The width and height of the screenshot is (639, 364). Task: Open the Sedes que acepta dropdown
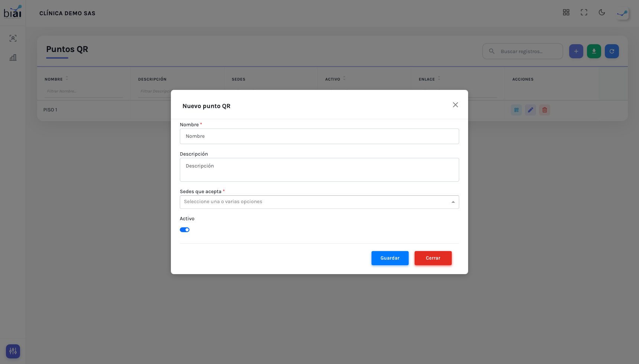tap(319, 202)
